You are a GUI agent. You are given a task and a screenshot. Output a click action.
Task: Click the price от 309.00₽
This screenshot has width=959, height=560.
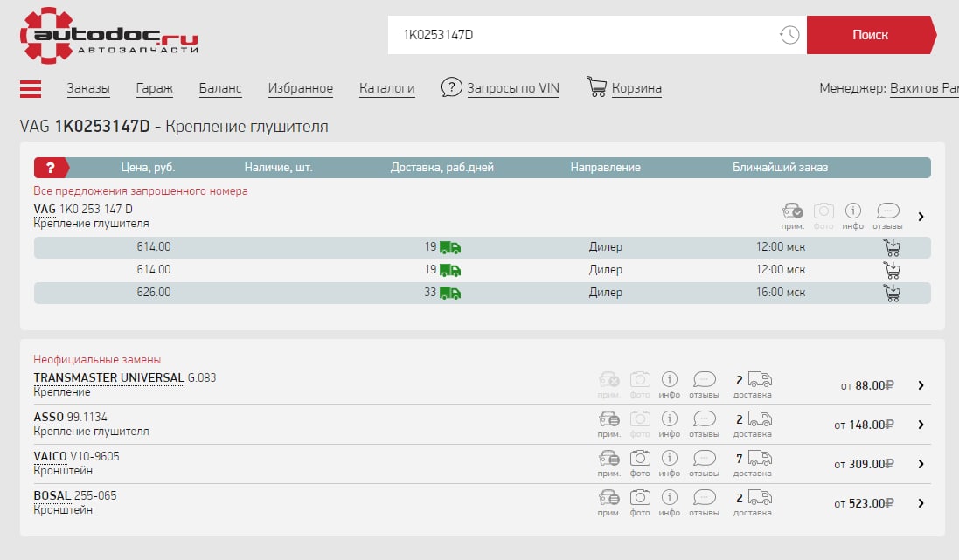865,465
